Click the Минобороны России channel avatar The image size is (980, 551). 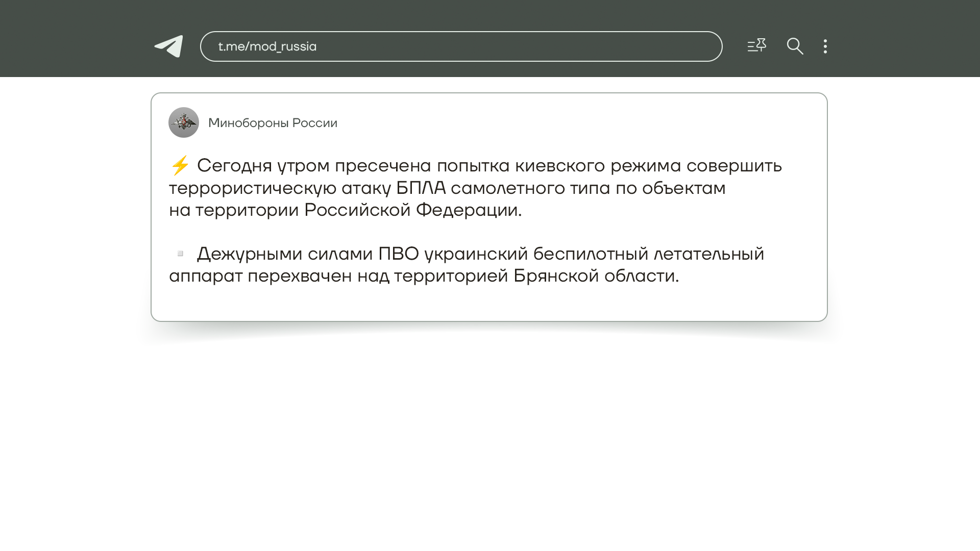coord(184,122)
